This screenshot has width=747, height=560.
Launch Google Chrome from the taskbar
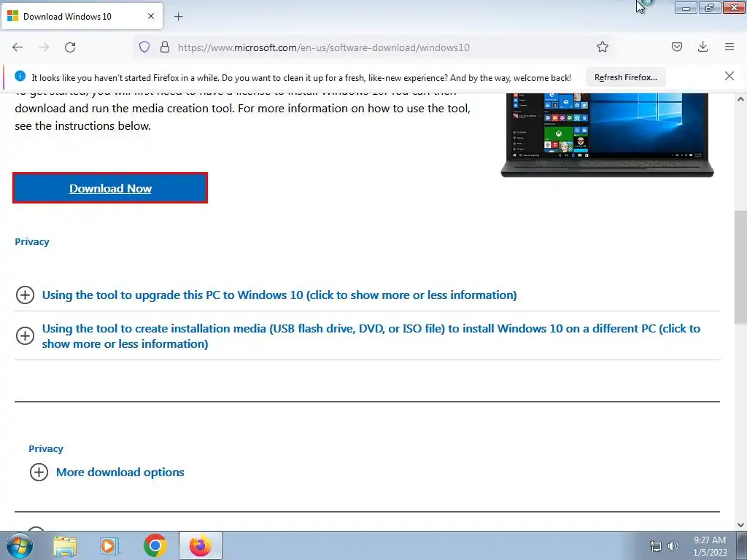coord(155,545)
